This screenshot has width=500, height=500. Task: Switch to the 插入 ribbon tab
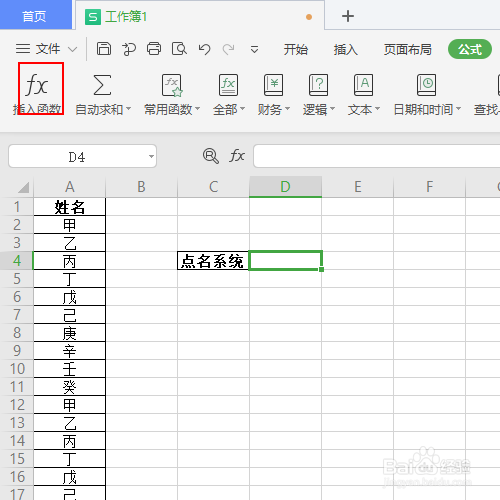coord(346,49)
